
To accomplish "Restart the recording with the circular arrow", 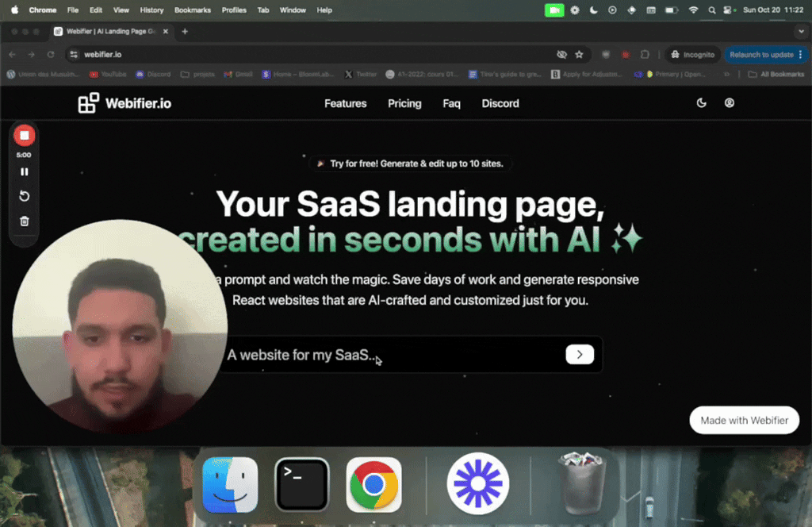I will 24,196.
